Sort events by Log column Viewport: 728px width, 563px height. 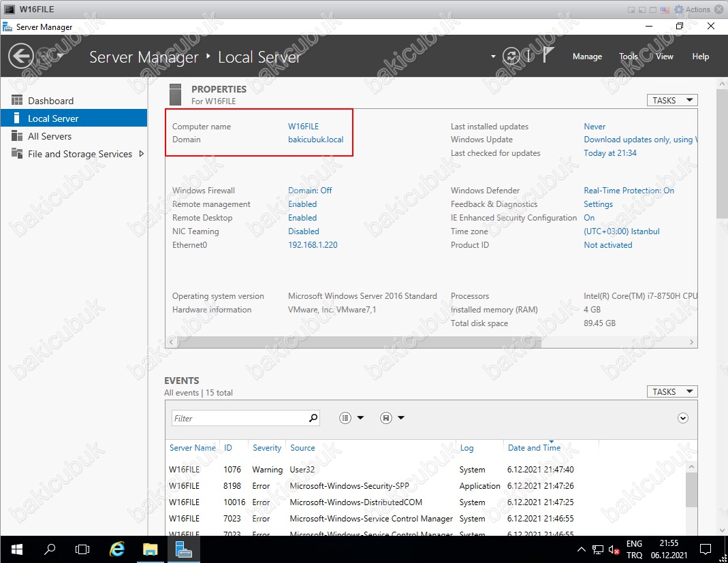tap(466, 447)
